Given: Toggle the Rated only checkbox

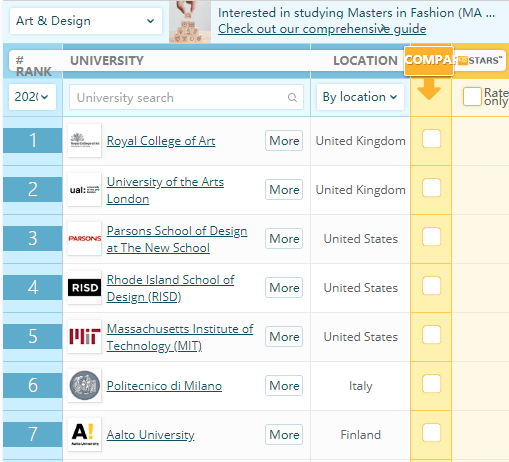Looking at the screenshot, I should coord(472,97).
